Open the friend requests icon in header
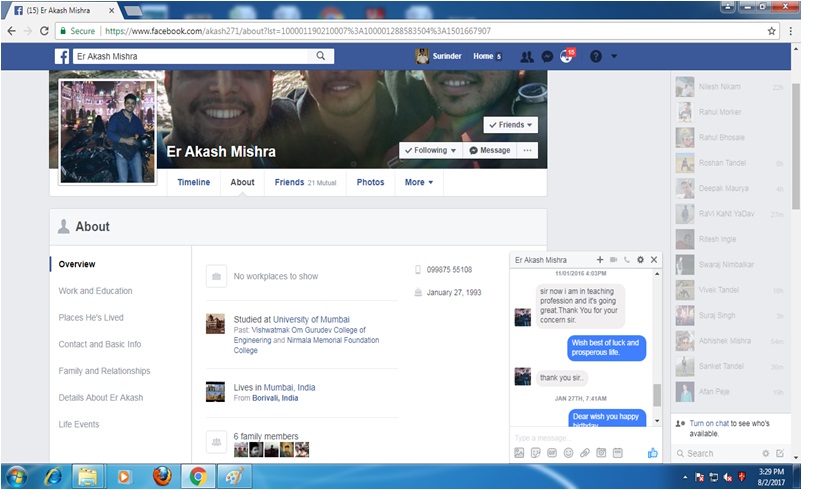 pos(527,57)
